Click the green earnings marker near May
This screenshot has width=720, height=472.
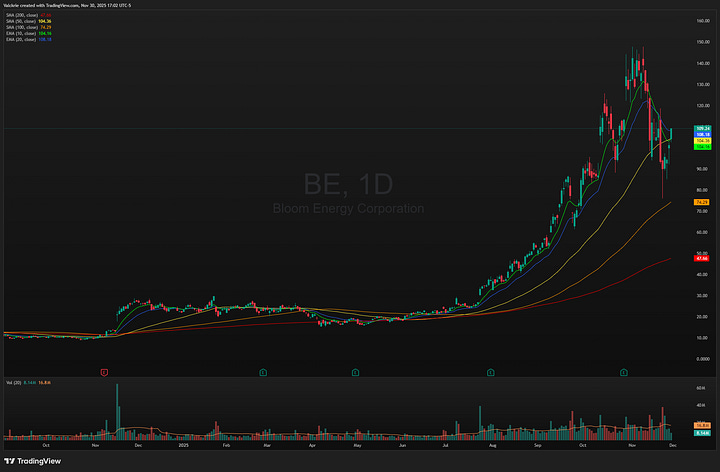pyautogui.click(x=355, y=372)
